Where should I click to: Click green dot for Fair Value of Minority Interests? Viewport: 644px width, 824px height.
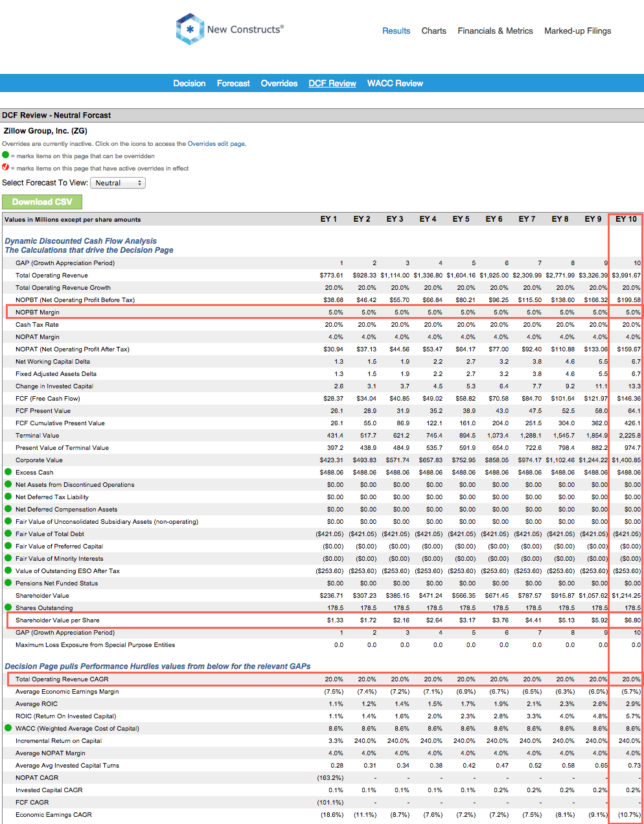tap(8, 558)
